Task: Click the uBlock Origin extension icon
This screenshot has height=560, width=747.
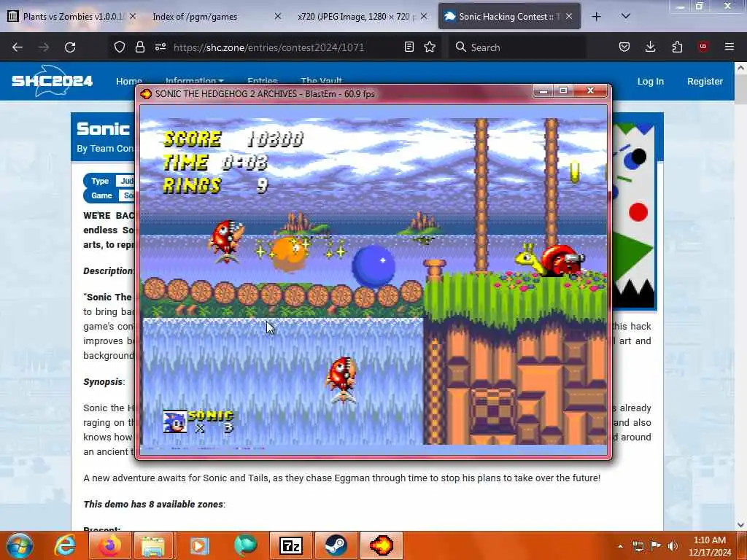Action: click(x=703, y=47)
